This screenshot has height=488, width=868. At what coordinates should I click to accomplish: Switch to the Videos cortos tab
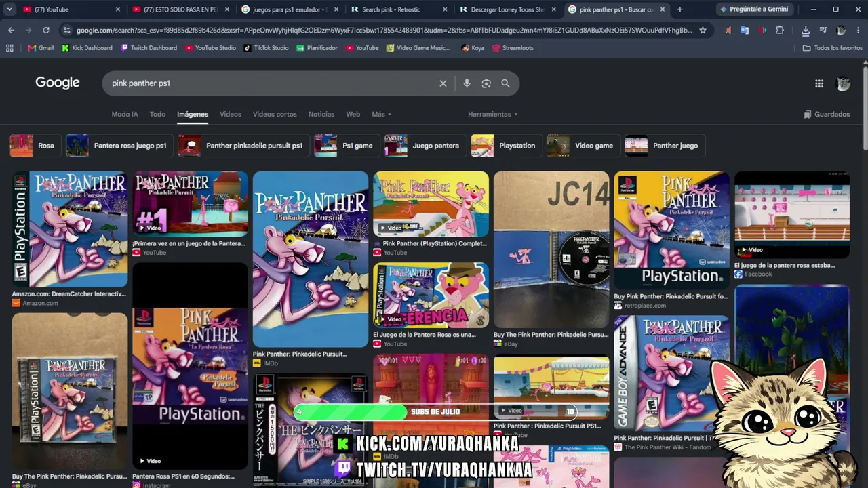coord(275,114)
